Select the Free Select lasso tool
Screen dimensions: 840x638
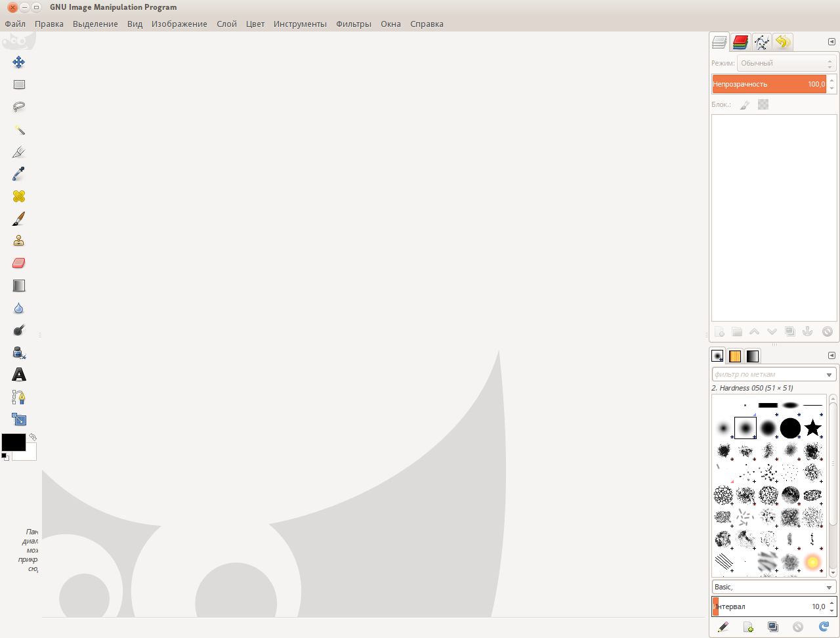click(19, 107)
